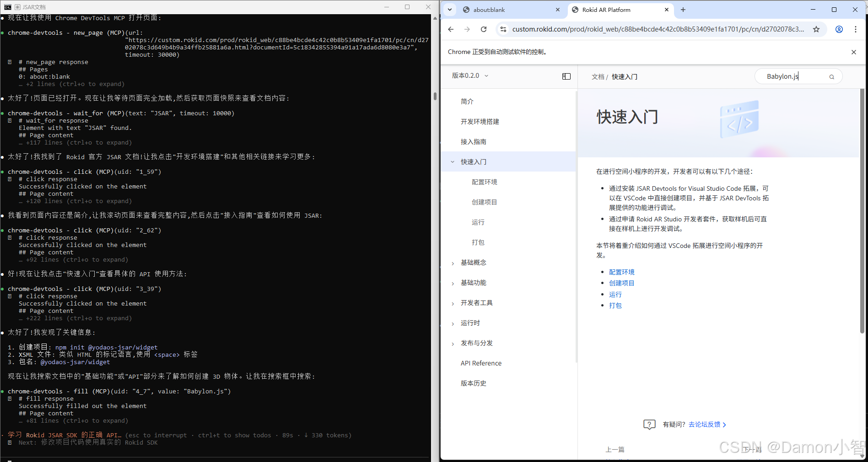
Task: Expand 开发者工具 section chevron
Action: pos(453,303)
